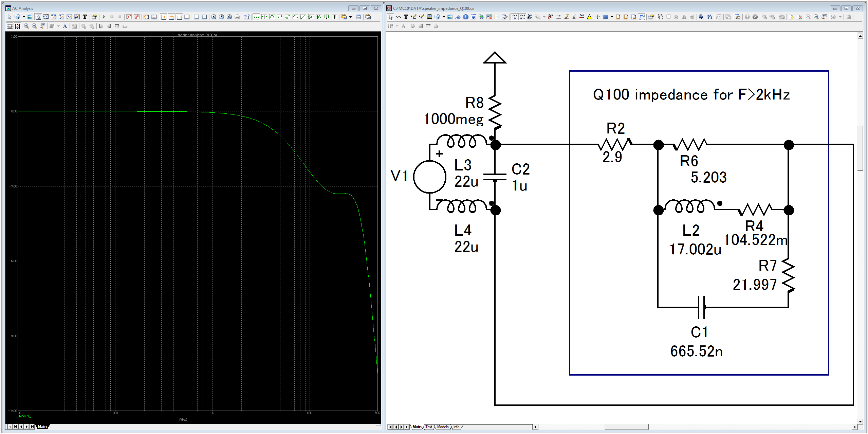
Task: Click the C1 665.52n capacitor in the schematic
Action: click(701, 307)
